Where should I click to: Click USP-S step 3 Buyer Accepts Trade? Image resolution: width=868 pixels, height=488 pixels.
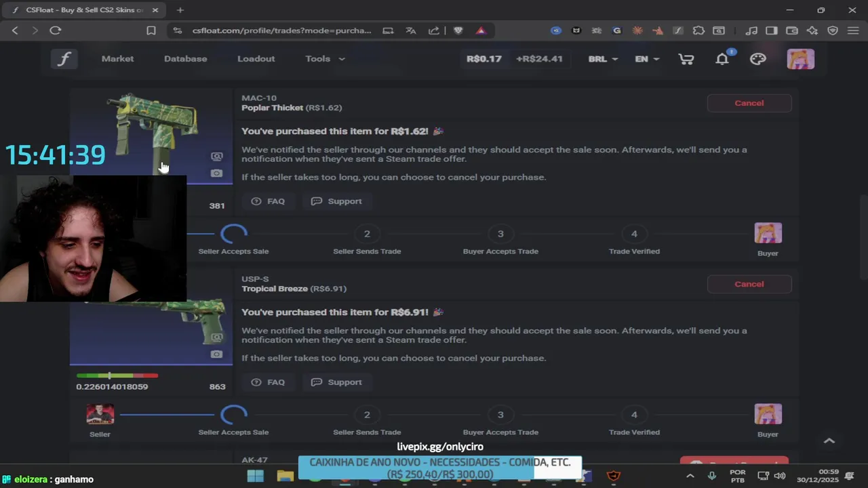500,415
